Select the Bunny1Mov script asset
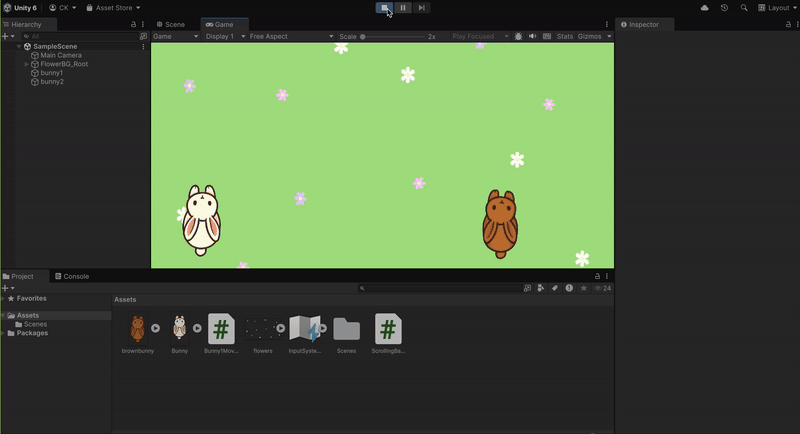The height and width of the screenshot is (434, 800). tap(221, 333)
